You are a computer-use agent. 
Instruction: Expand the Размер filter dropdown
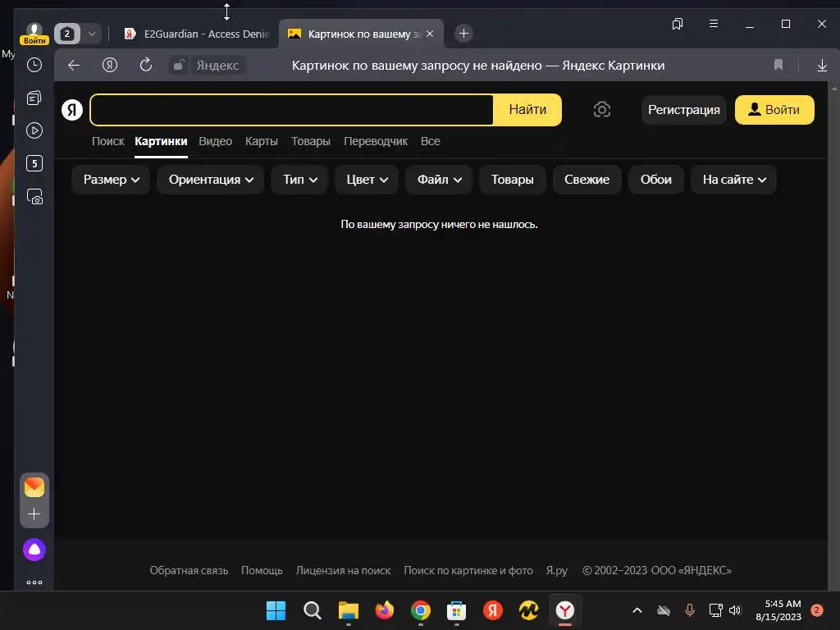click(111, 180)
